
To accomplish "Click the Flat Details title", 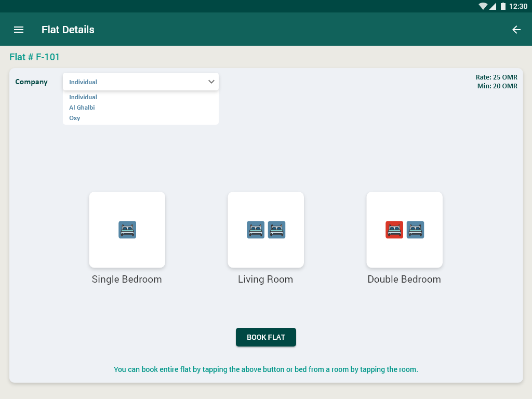I will (68, 30).
